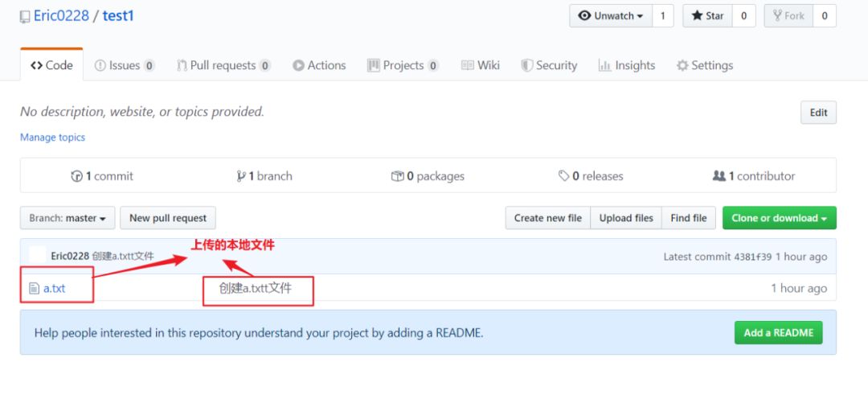Open the Pull requests tab
Image resolution: width=868 pixels, height=395 pixels.
pos(223,65)
